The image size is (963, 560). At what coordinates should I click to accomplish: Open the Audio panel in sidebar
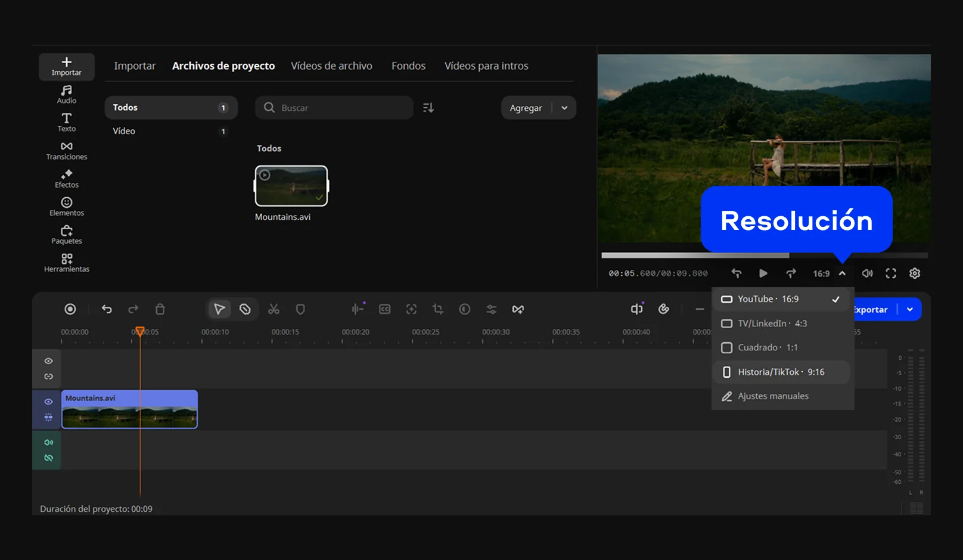66,94
